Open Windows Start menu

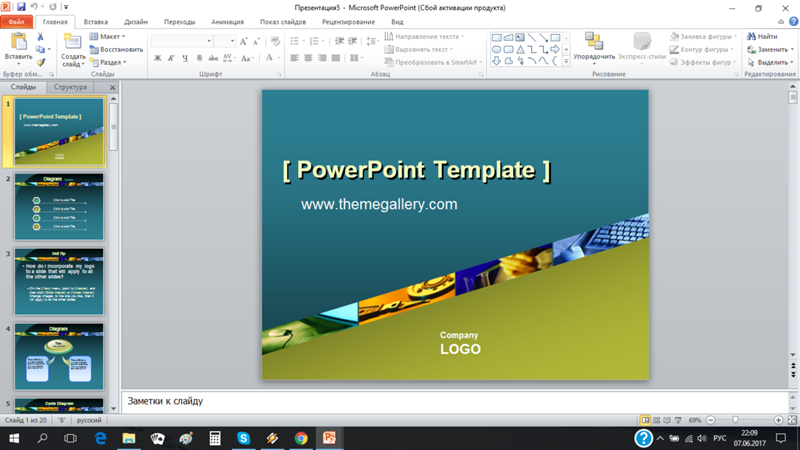pyautogui.click(x=14, y=438)
